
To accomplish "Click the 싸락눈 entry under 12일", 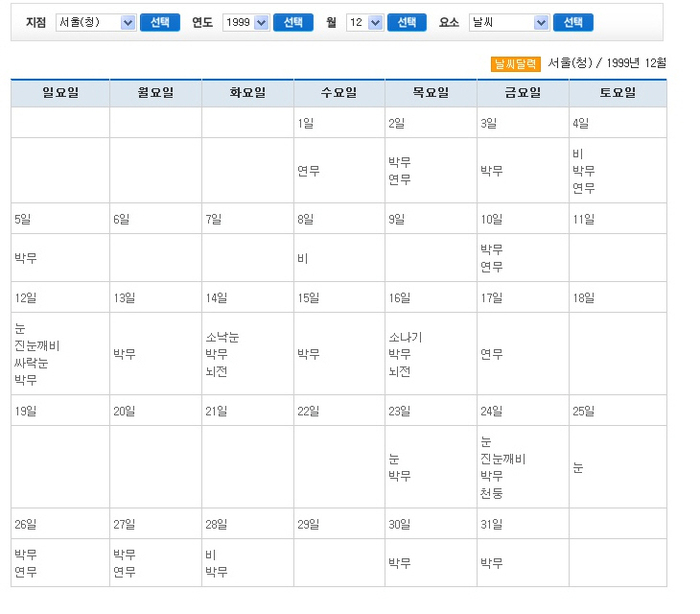I will pos(31,363).
